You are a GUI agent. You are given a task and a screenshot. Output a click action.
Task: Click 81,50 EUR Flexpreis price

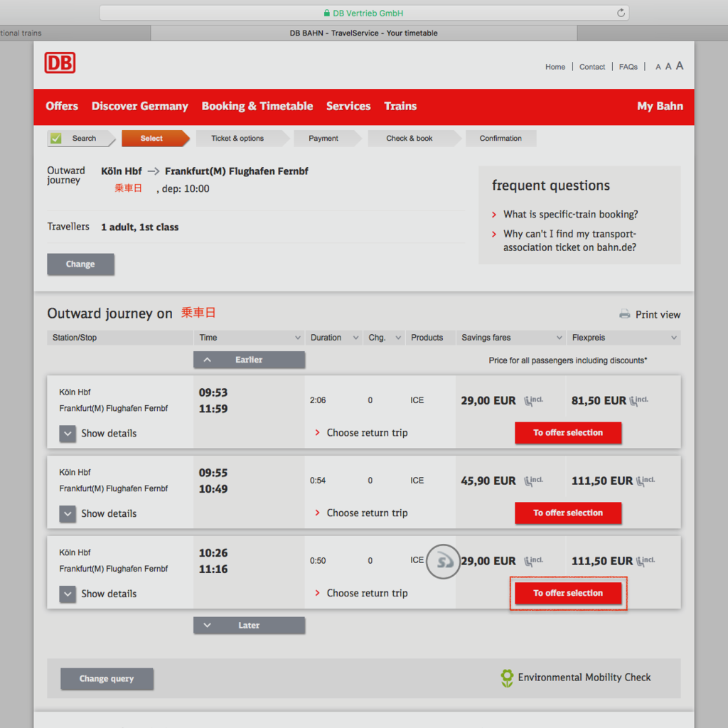click(x=599, y=401)
